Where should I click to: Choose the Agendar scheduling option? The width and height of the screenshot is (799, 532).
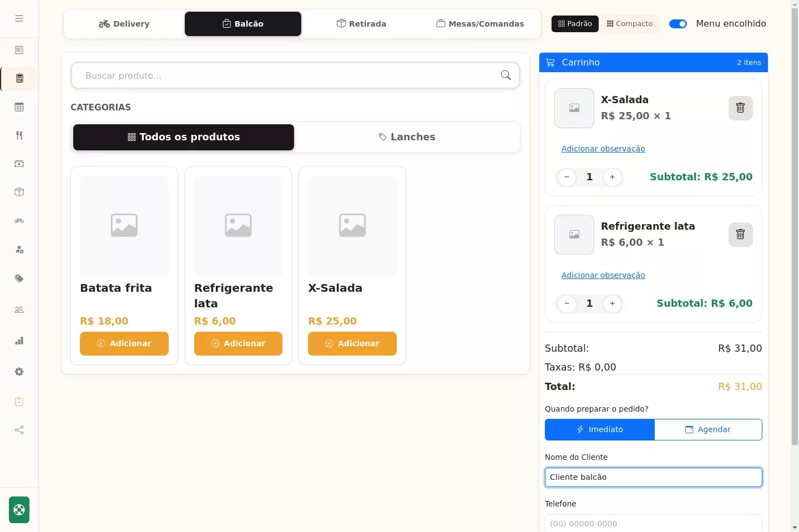pos(708,429)
